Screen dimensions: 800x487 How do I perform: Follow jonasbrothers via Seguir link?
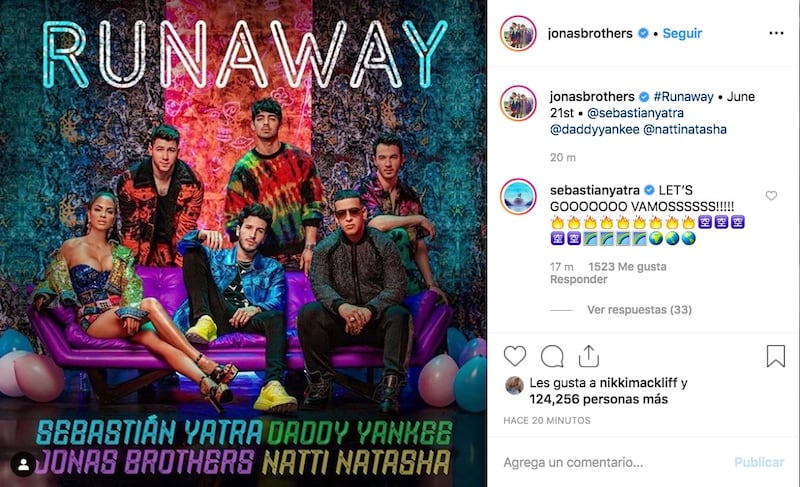[x=682, y=34]
